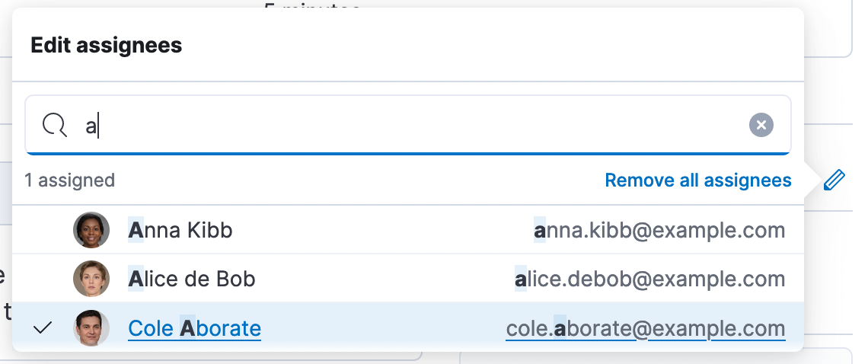The width and height of the screenshot is (868, 364).
Task: Click the anna.kibb@example.com email
Action: point(659,230)
